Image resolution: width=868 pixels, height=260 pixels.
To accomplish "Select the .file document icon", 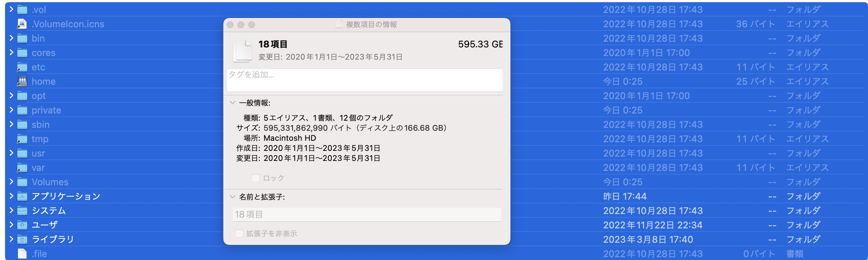I will (x=22, y=254).
